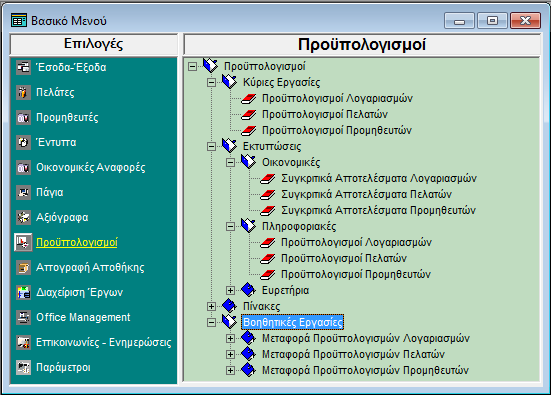Collapse the Εκτυπώσεις node
The width and height of the screenshot is (551, 395).
(211, 147)
